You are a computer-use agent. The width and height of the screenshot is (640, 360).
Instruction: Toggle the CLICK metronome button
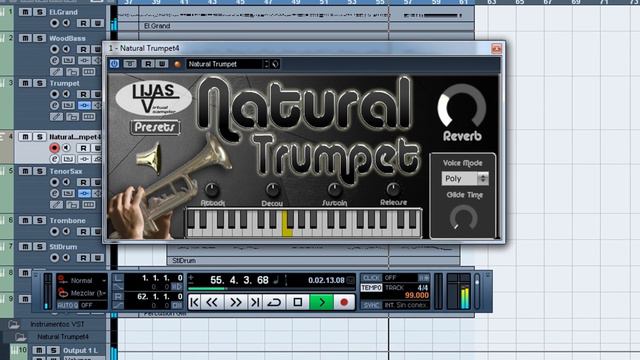(371, 278)
